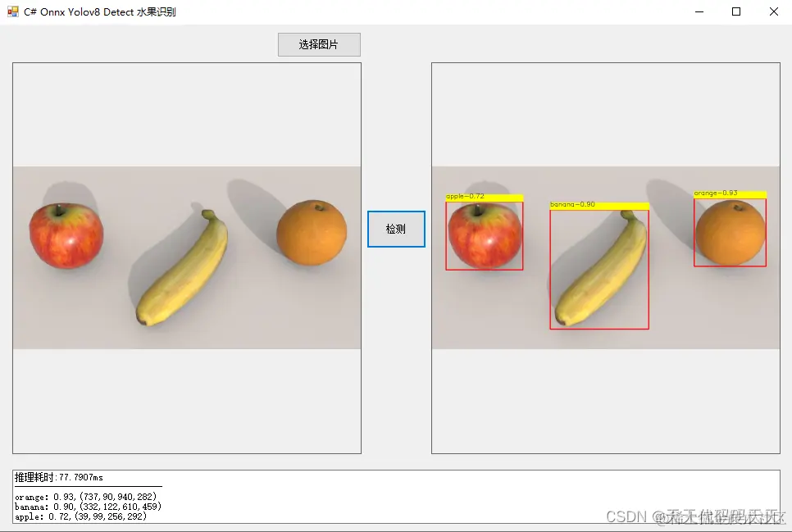The image size is (792, 532).
Task: Click the 检测 detect button
Action: coord(396,229)
